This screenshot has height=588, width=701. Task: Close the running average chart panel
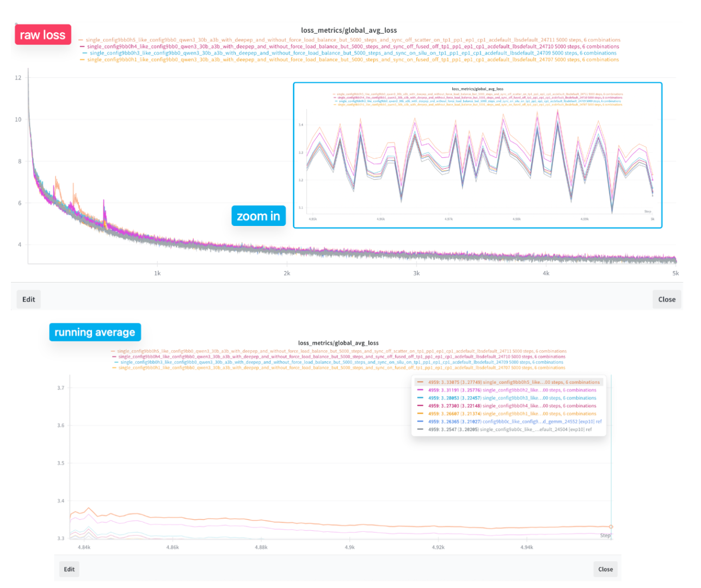(605, 569)
